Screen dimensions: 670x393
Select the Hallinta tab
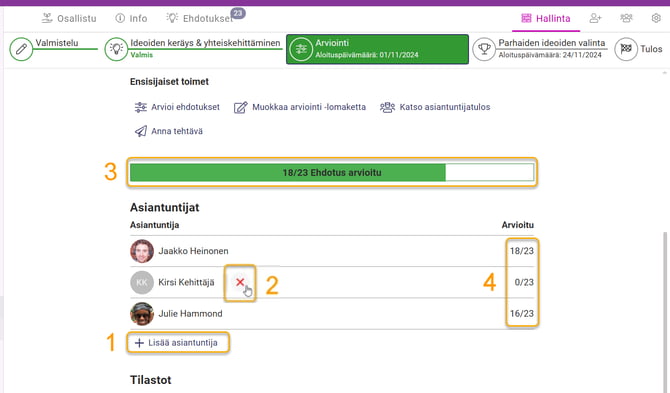(x=546, y=18)
